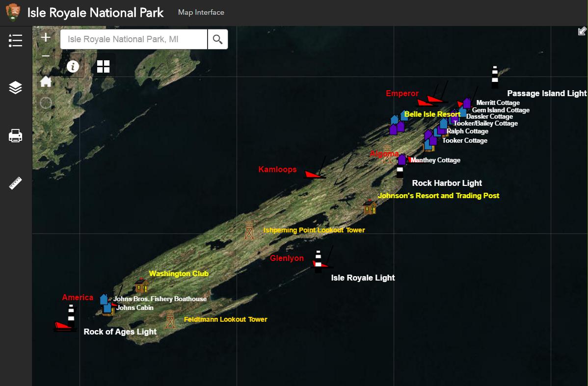Click the Kamloops shipwreck marker
The image size is (588, 386).
click(313, 174)
